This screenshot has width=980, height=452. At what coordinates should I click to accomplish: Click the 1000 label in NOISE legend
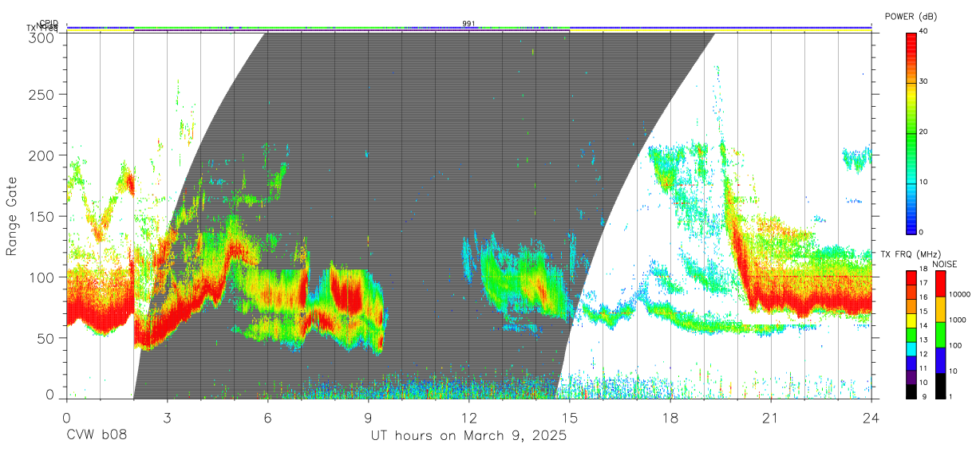tap(958, 320)
